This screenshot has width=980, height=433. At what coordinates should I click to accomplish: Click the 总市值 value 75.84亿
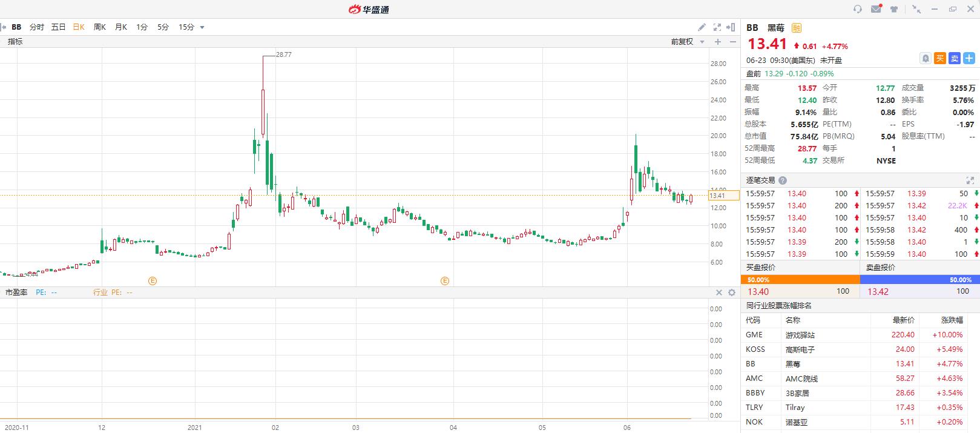pos(804,136)
